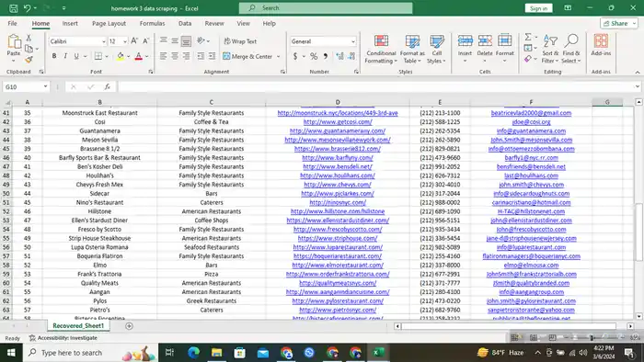Image resolution: width=644 pixels, height=362 pixels.
Task: Open the info@guantanamera.com email link
Action: [531, 130]
